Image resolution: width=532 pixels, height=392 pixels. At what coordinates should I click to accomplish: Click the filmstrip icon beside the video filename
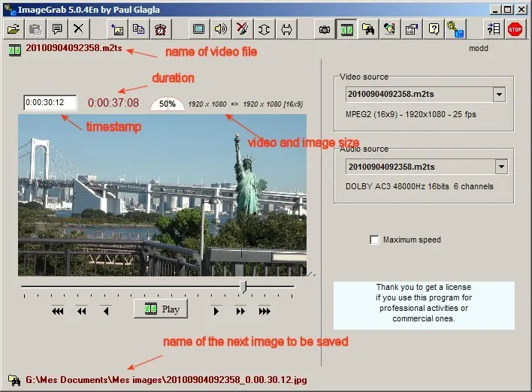click(15, 50)
